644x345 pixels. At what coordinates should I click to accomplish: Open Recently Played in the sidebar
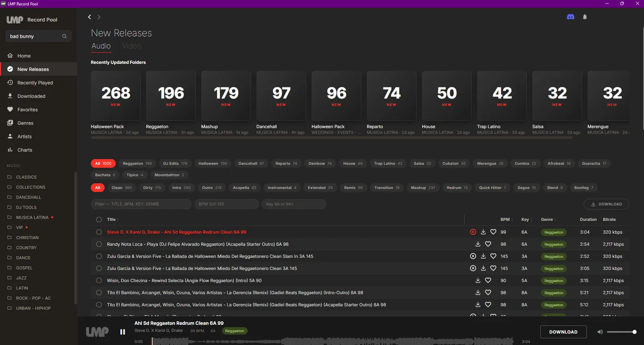(x=39, y=83)
